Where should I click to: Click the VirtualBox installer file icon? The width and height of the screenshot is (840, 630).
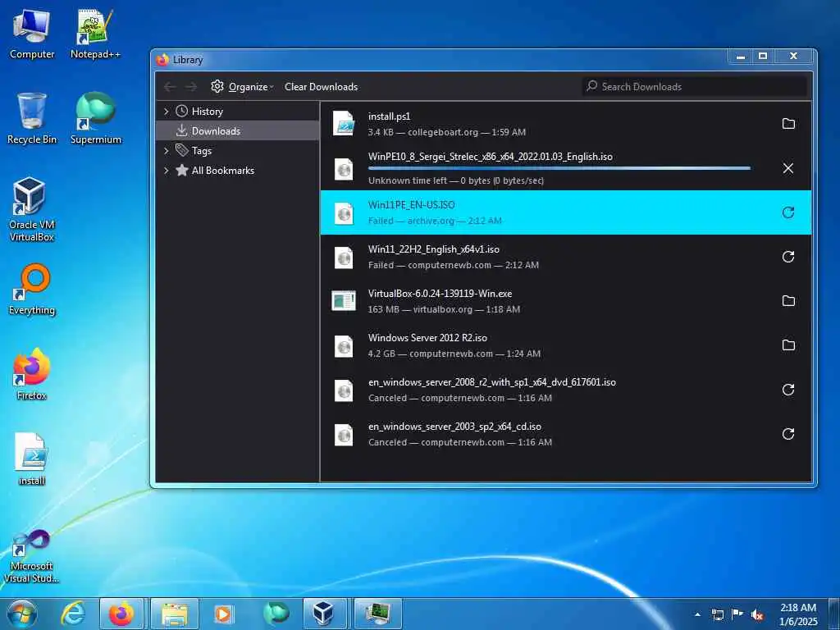click(344, 300)
